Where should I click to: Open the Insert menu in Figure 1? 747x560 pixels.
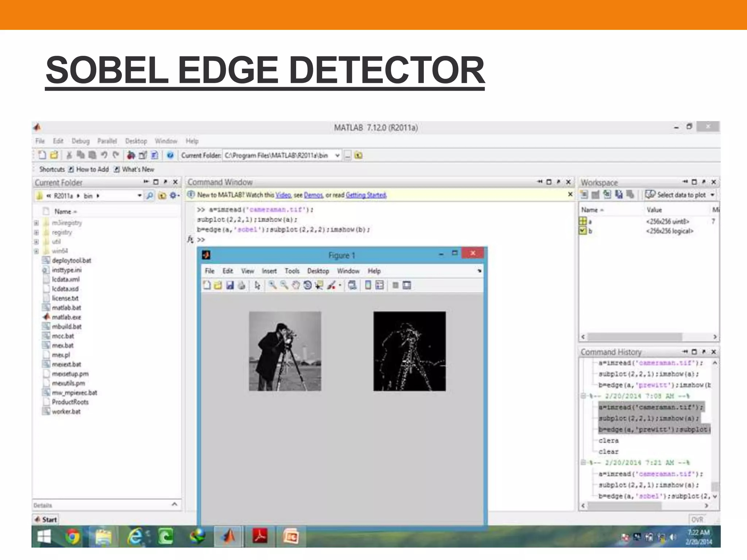[269, 271]
